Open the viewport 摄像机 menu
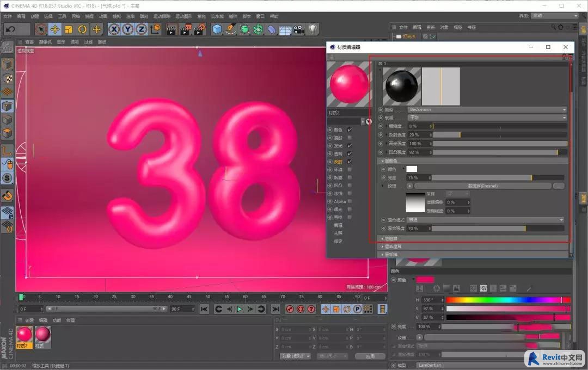 [x=45, y=42]
